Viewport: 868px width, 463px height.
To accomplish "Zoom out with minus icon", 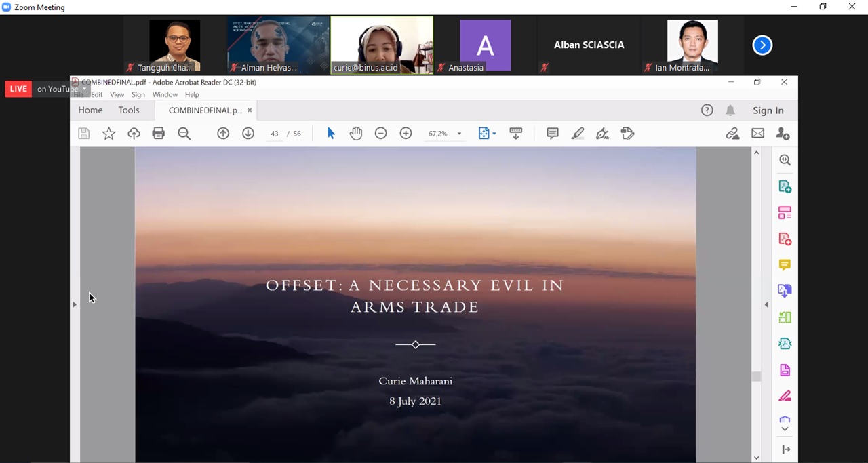I will pos(381,134).
